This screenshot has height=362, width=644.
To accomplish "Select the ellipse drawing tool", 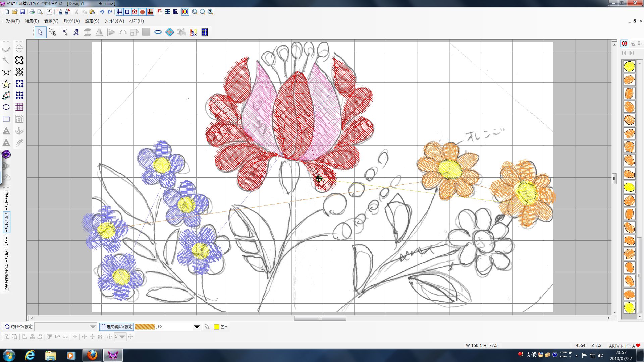I will [x=6, y=107].
